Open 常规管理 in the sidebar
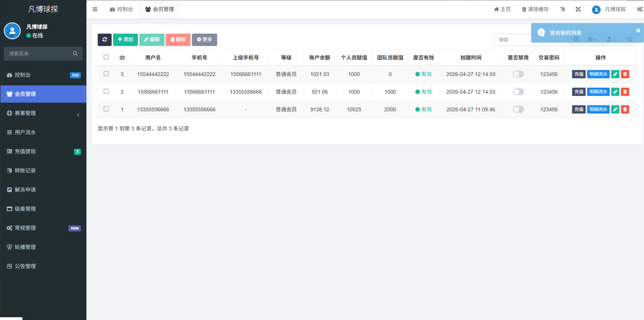The image size is (644, 320). click(43, 228)
